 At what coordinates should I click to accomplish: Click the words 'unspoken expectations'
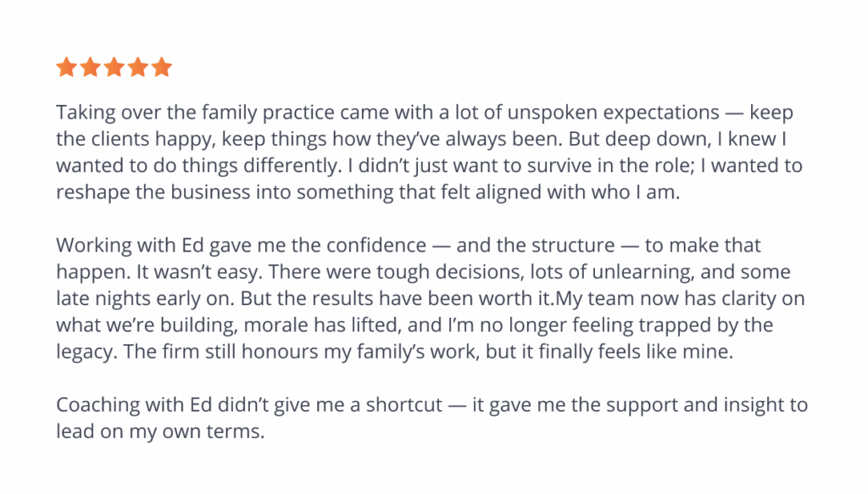(x=614, y=113)
